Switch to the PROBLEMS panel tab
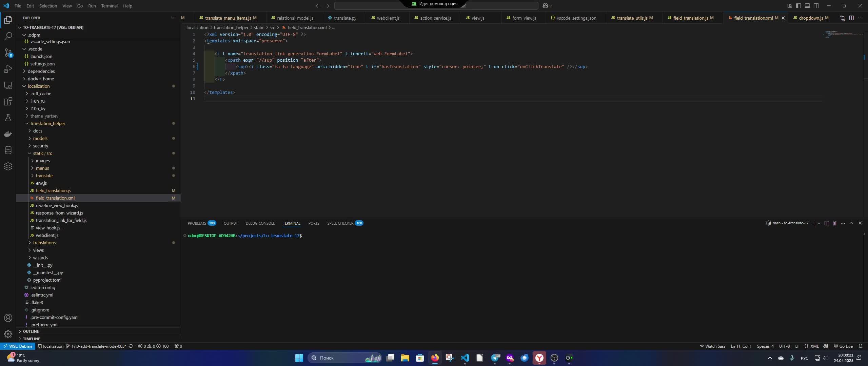This screenshot has height=366, width=868. 197,223
